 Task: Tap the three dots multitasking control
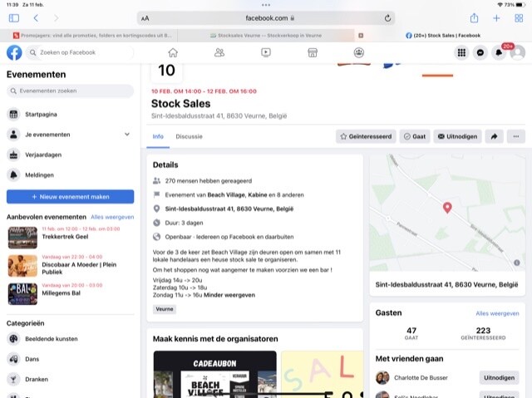click(266, 5)
